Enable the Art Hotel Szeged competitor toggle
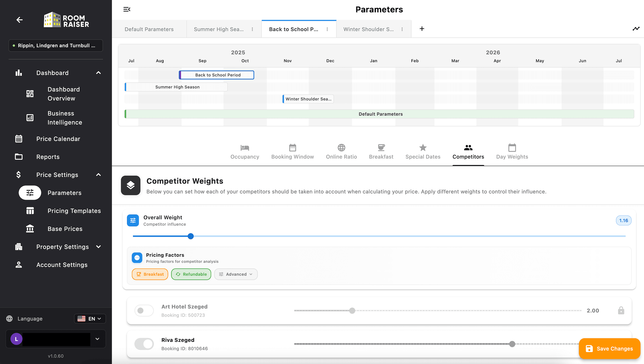This screenshot has height=364, width=644. coord(144,310)
